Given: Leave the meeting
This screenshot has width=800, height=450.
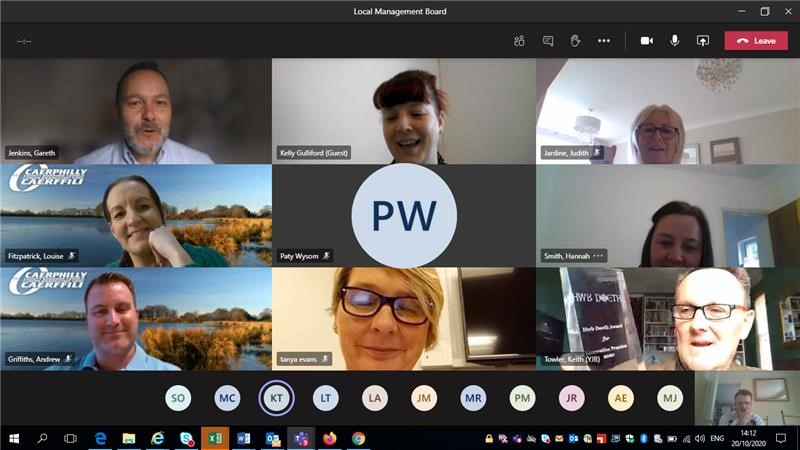Looking at the screenshot, I should point(756,41).
